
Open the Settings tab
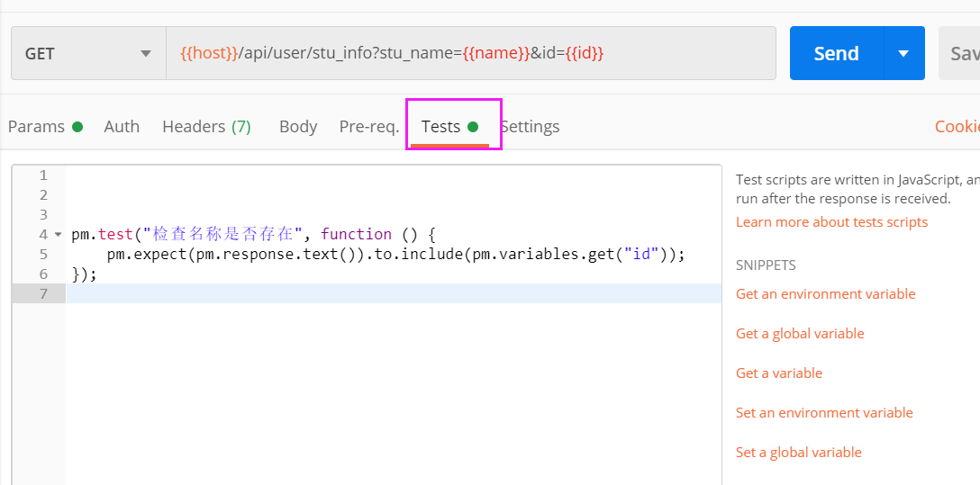[531, 127]
